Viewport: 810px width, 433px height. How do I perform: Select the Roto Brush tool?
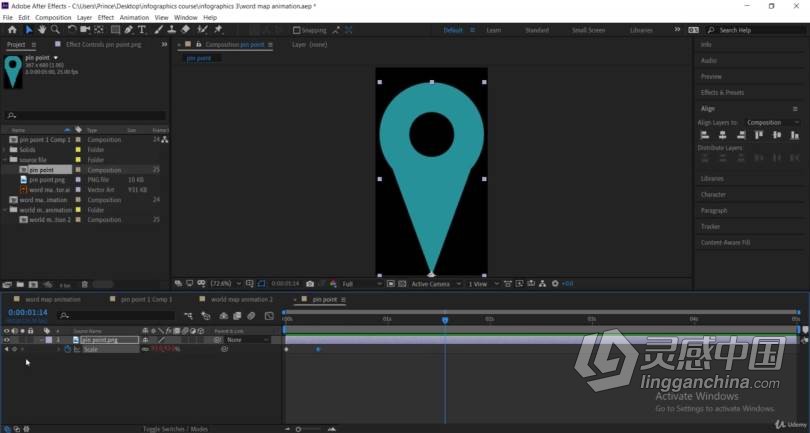pyautogui.click(x=202, y=30)
